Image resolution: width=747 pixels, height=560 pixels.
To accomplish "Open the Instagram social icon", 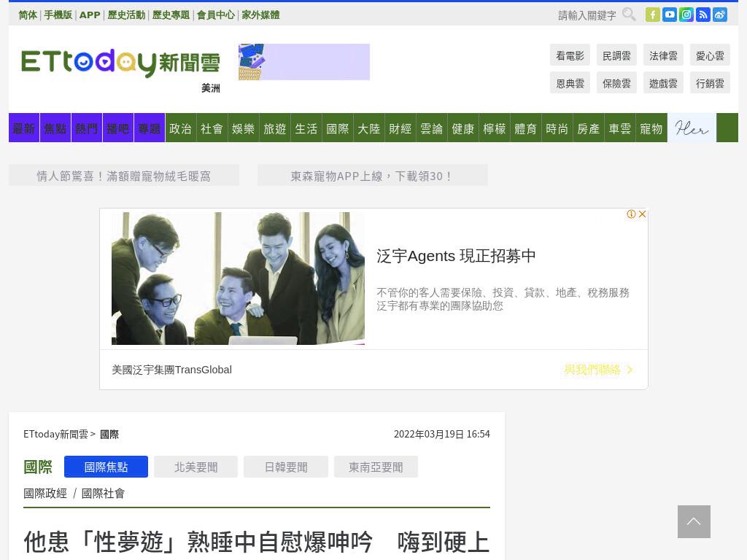I will [686, 15].
